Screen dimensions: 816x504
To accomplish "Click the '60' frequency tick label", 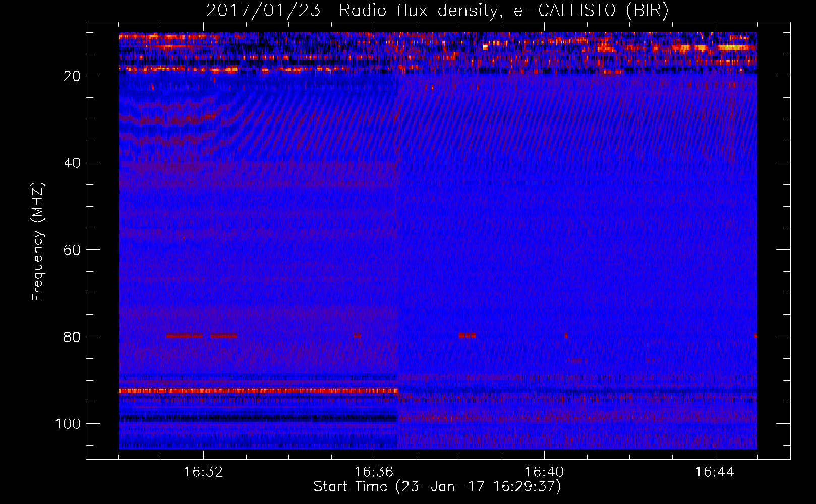I will coord(73,250).
